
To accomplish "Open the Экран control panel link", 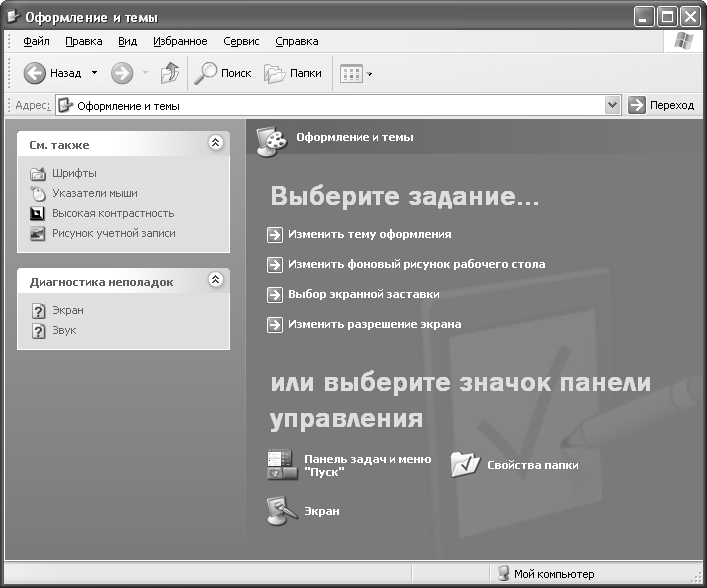I will (x=321, y=511).
